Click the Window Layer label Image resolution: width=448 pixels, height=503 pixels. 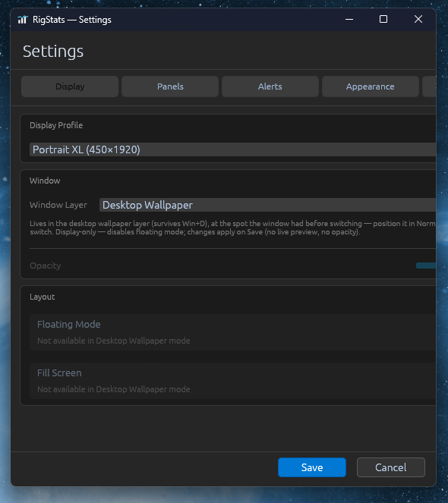click(x=58, y=205)
